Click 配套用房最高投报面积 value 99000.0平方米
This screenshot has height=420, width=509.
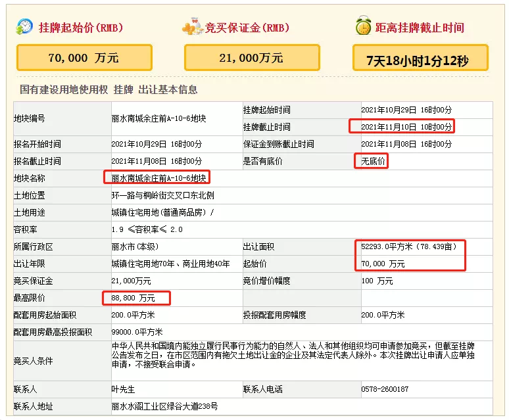(x=137, y=332)
